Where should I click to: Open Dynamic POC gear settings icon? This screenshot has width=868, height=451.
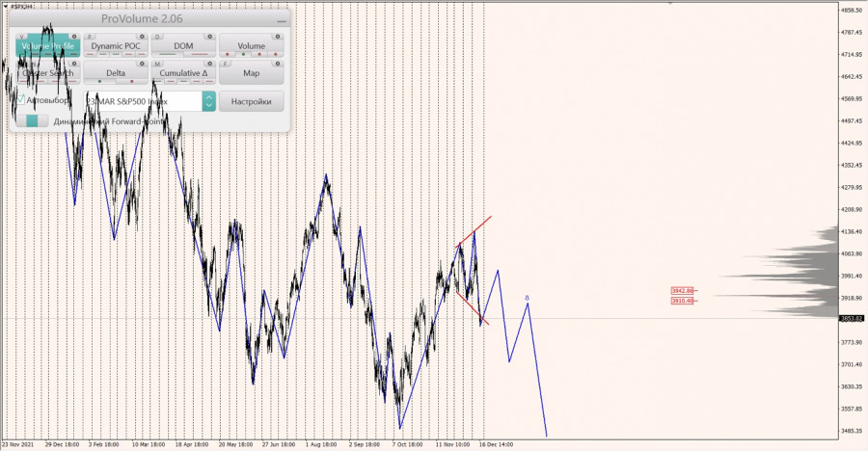tap(144, 37)
